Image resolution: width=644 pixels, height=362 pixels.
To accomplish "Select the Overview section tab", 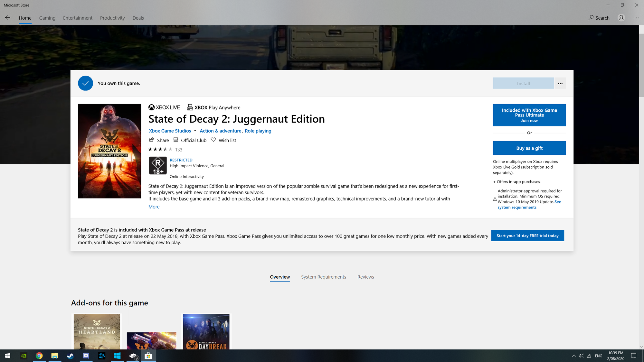I will (x=280, y=277).
